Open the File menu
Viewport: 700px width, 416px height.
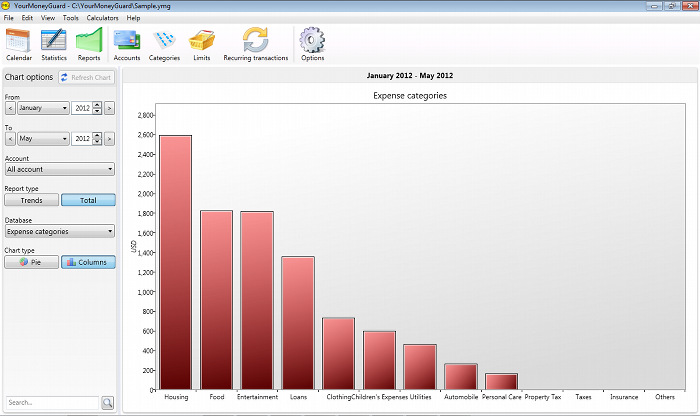click(8, 18)
